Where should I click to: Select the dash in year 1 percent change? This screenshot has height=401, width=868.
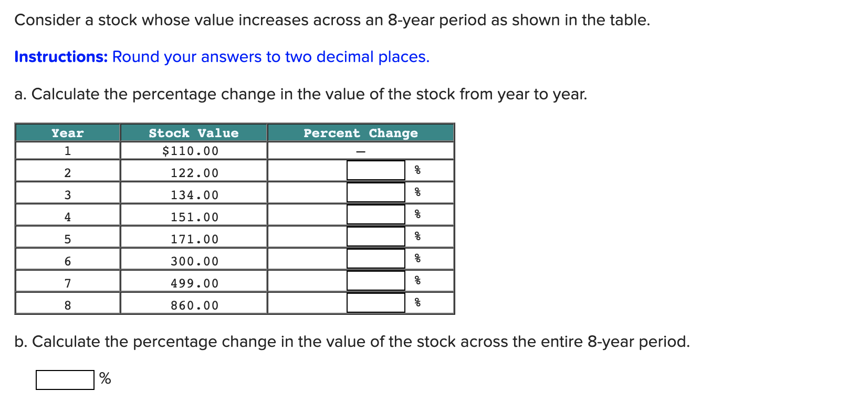click(360, 151)
